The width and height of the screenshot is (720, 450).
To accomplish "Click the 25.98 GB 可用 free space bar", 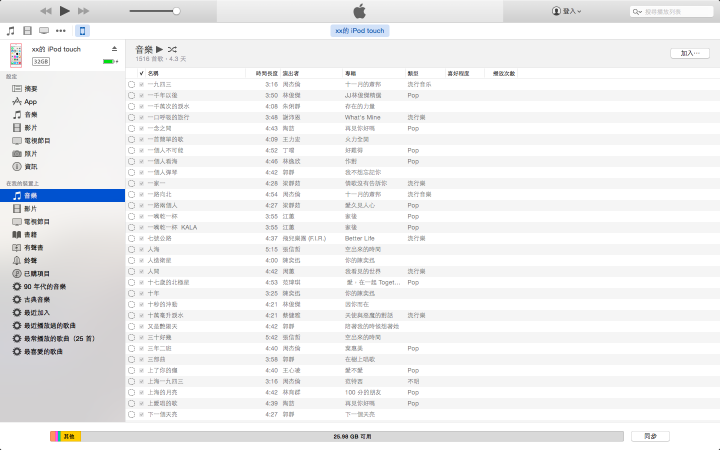I will (x=352, y=436).
